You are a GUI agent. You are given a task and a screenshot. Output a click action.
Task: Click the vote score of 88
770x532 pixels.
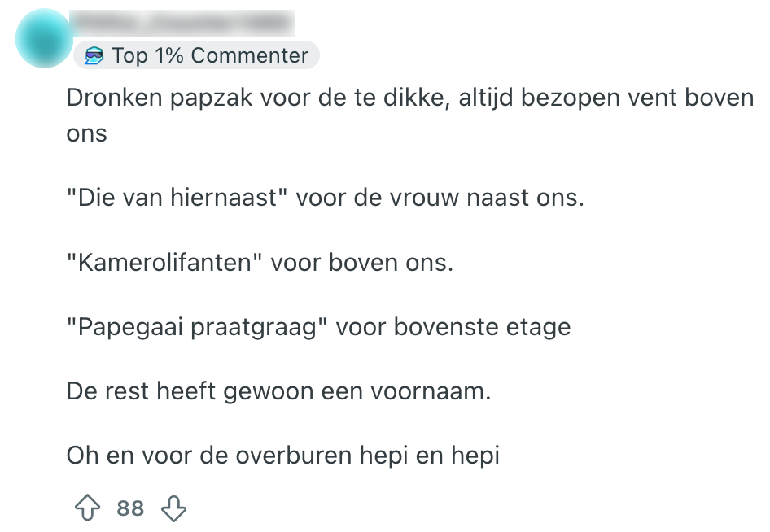pos(130,509)
